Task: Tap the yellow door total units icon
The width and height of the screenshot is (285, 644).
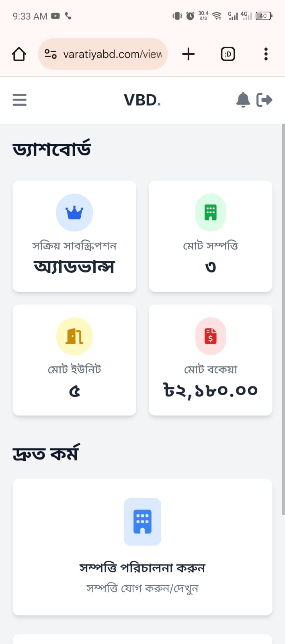Action: click(x=74, y=336)
